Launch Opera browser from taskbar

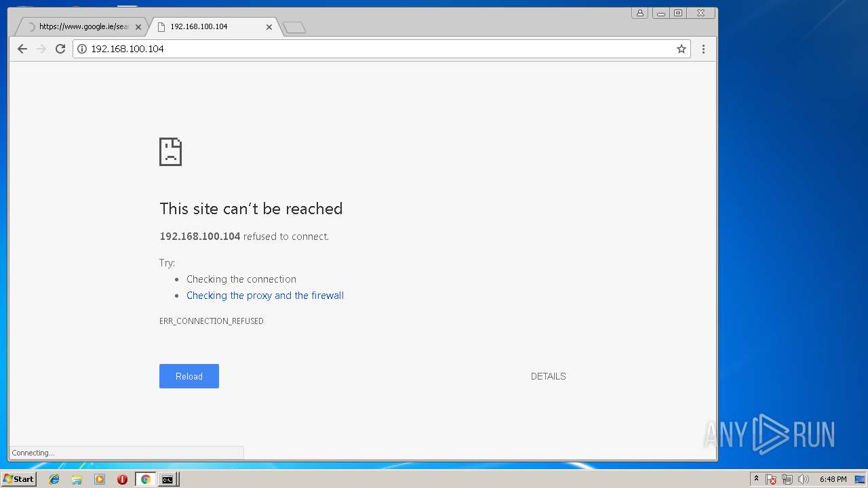(x=122, y=479)
